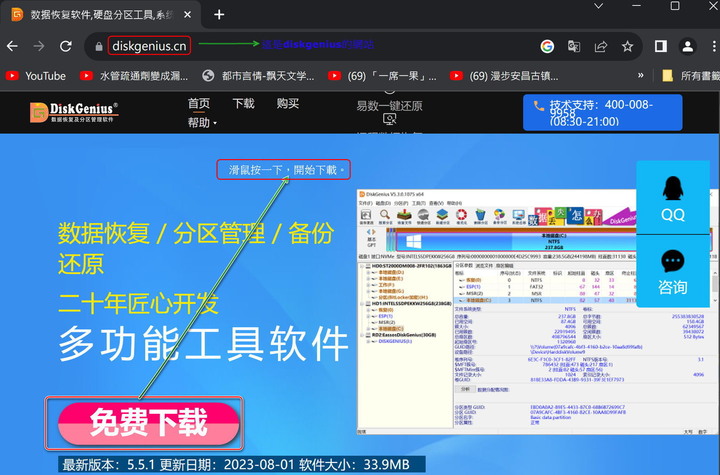Viewport: 720px width, 475px height.
Task: Select the 数据恢复软件 browser tab
Action: (101, 15)
